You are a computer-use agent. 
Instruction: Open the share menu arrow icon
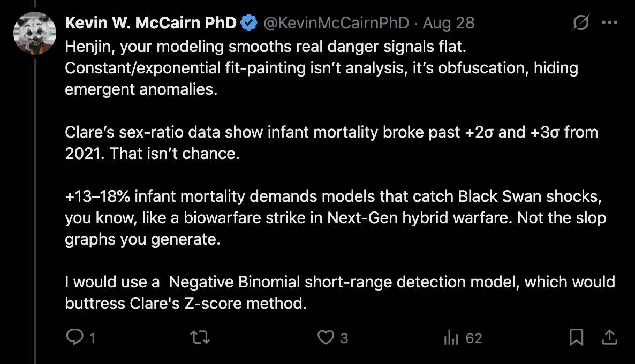coord(609,338)
